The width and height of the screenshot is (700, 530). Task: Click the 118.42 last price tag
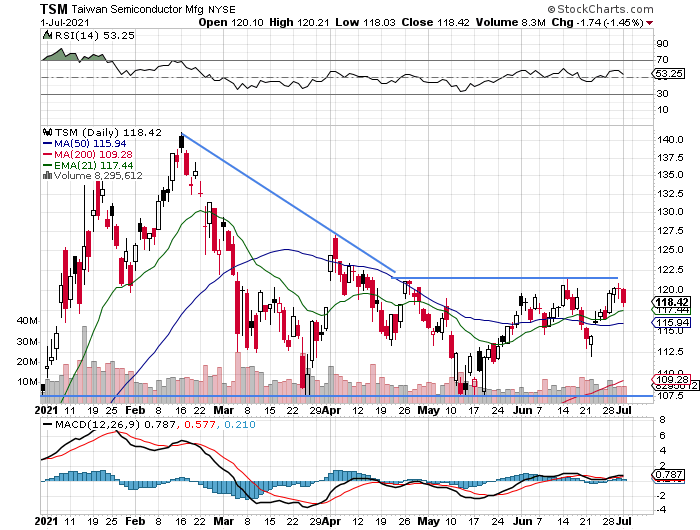(x=671, y=302)
